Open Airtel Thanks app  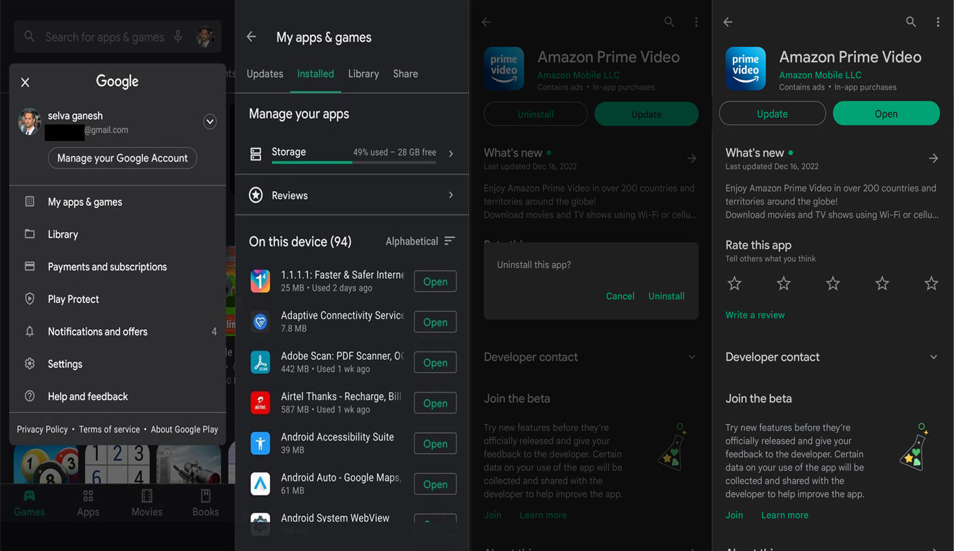(435, 404)
